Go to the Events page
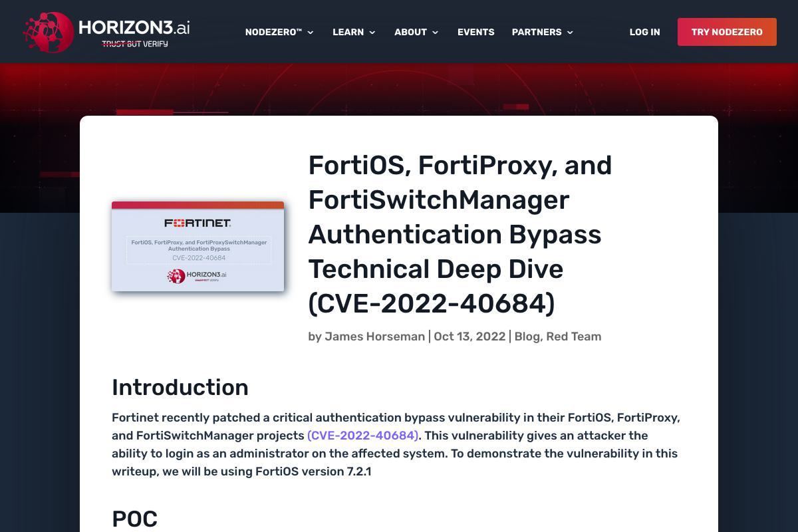The height and width of the screenshot is (532, 798). [x=475, y=32]
